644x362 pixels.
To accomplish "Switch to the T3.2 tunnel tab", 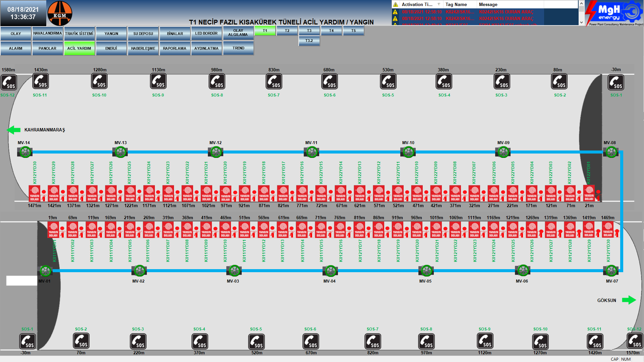I will tap(309, 41).
